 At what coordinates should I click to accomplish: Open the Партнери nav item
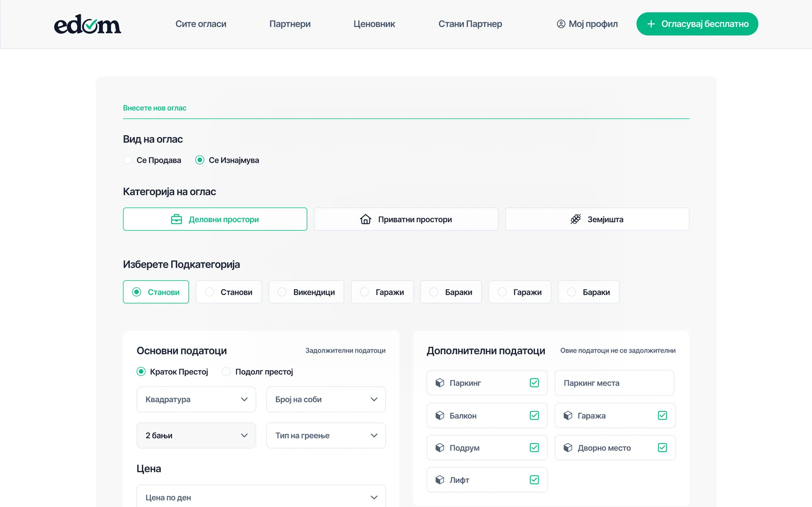pos(290,24)
